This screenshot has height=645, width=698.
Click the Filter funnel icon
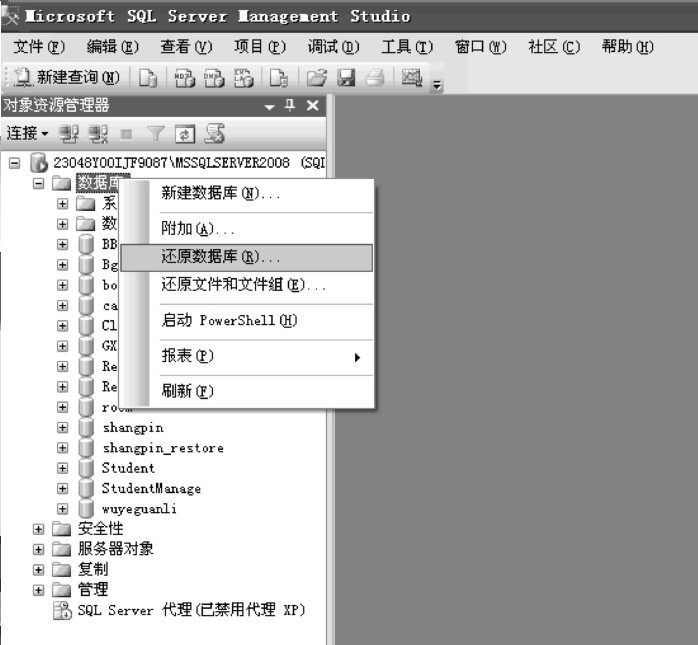click(x=156, y=134)
